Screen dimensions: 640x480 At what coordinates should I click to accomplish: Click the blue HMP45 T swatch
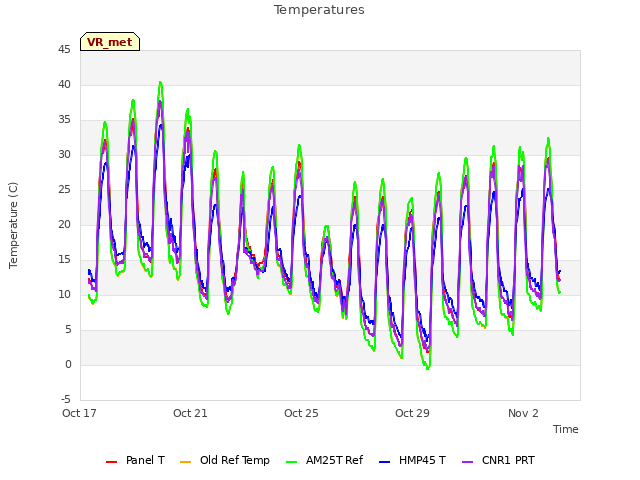385,462
